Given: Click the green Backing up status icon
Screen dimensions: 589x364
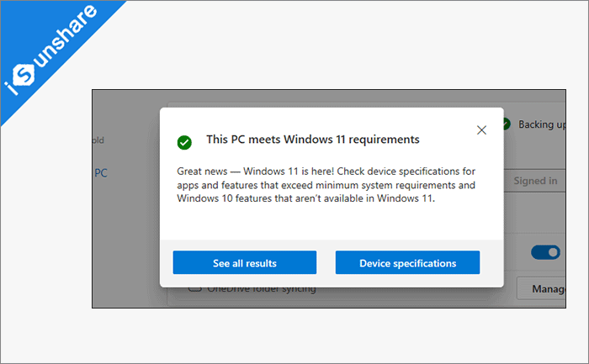Looking at the screenshot, I should (x=505, y=124).
